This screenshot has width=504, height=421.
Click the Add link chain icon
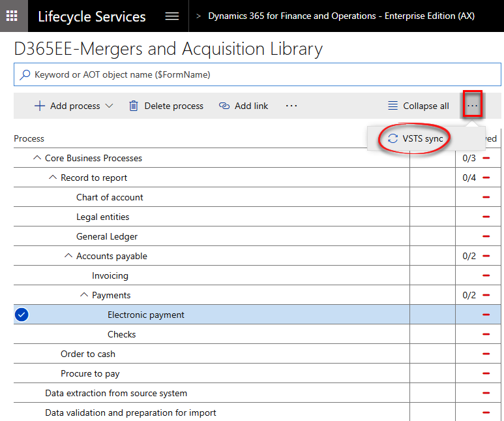point(224,106)
